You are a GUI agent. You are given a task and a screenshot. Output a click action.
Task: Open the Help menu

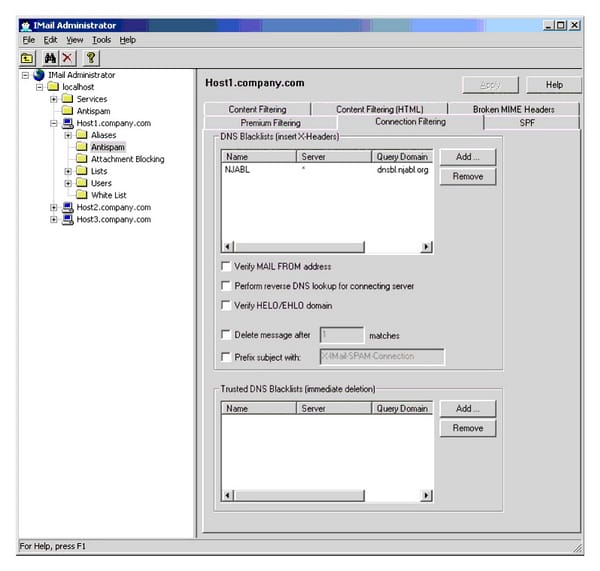[x=127, y=40]
